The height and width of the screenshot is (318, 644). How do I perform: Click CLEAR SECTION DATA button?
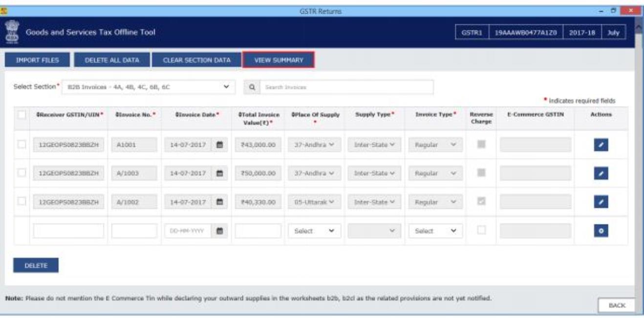tap(196, 60)
